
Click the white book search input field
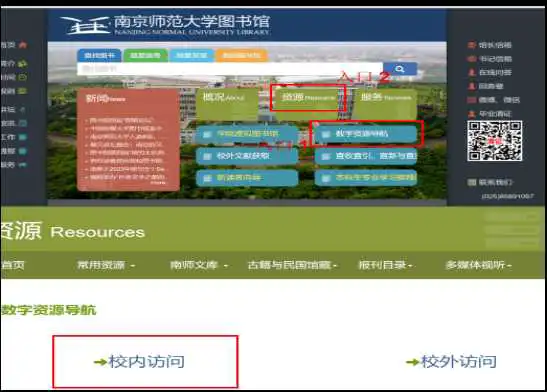click(x=230, y=69)
